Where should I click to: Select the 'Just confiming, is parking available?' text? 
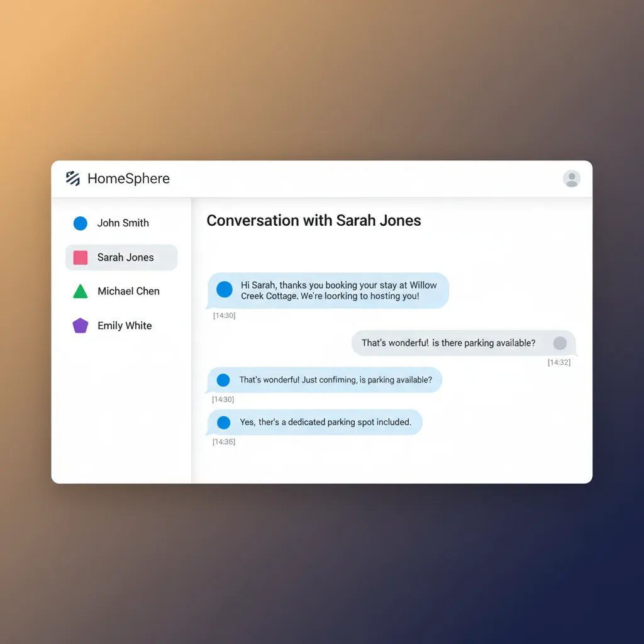pos(336,380)
